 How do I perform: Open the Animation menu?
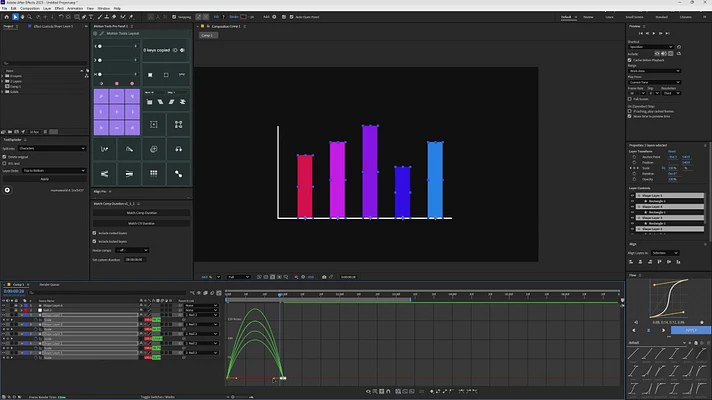[75, 8]
